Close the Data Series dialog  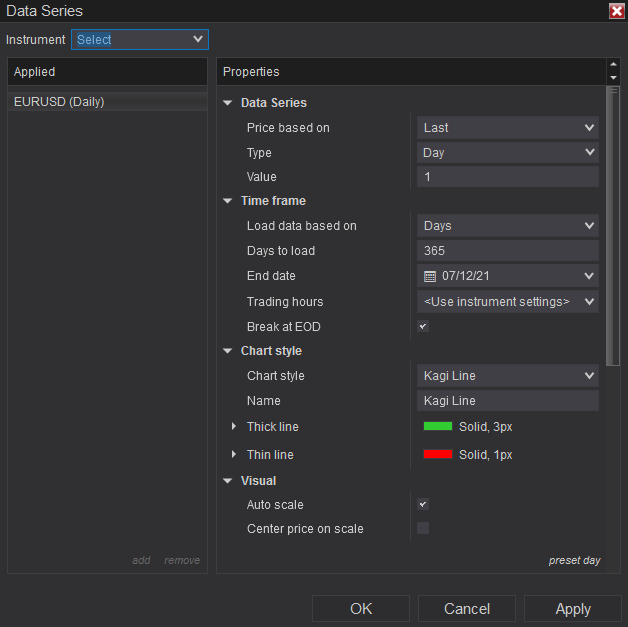(x=616, y=11)
